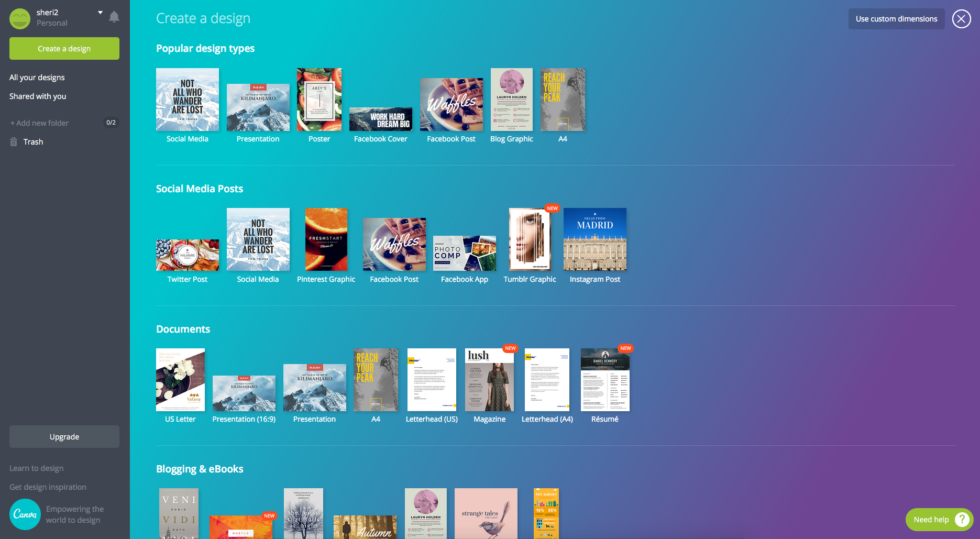Viewport: 980px width, 539px height.
Task: Open Shared with you section
Action: [38, 96]
